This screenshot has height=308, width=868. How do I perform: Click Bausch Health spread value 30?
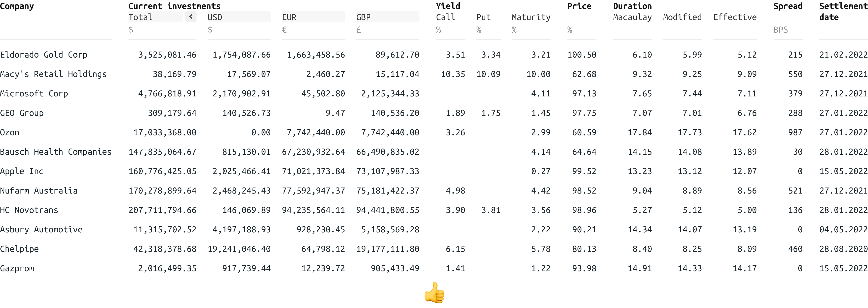(797, 152)
